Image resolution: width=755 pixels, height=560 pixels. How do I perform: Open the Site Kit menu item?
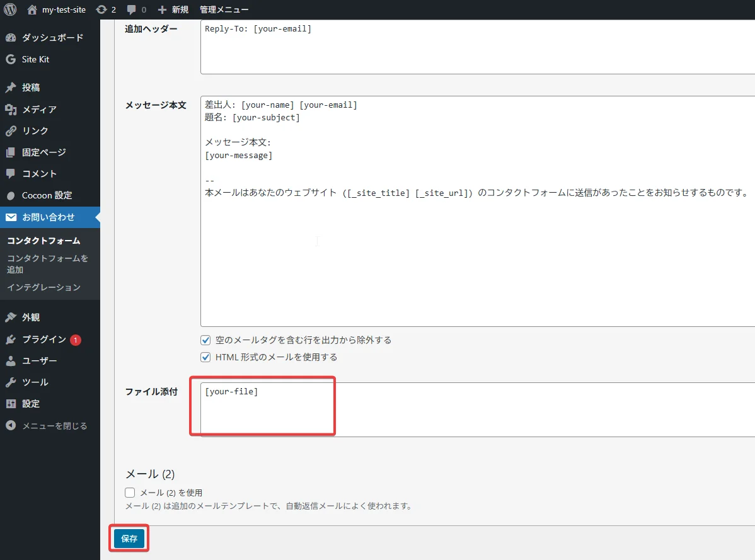[50, 59]
